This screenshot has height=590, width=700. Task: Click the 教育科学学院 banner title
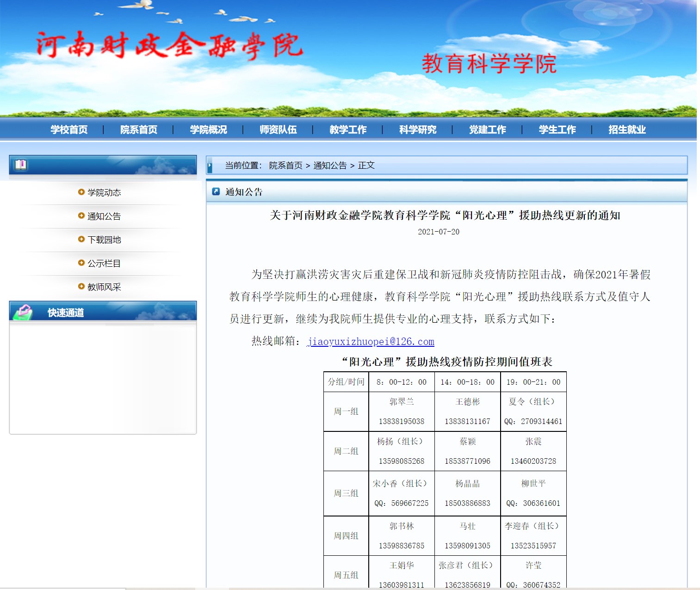(x=489, y=63)
